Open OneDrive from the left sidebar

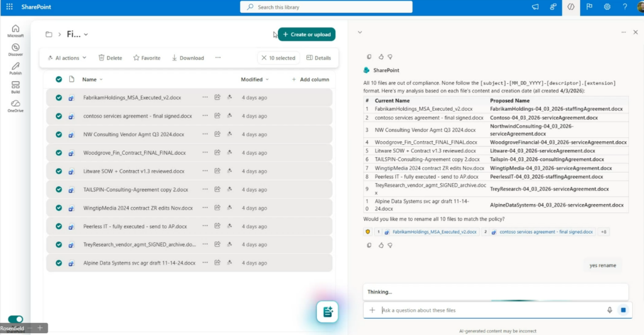coord(15,105)
